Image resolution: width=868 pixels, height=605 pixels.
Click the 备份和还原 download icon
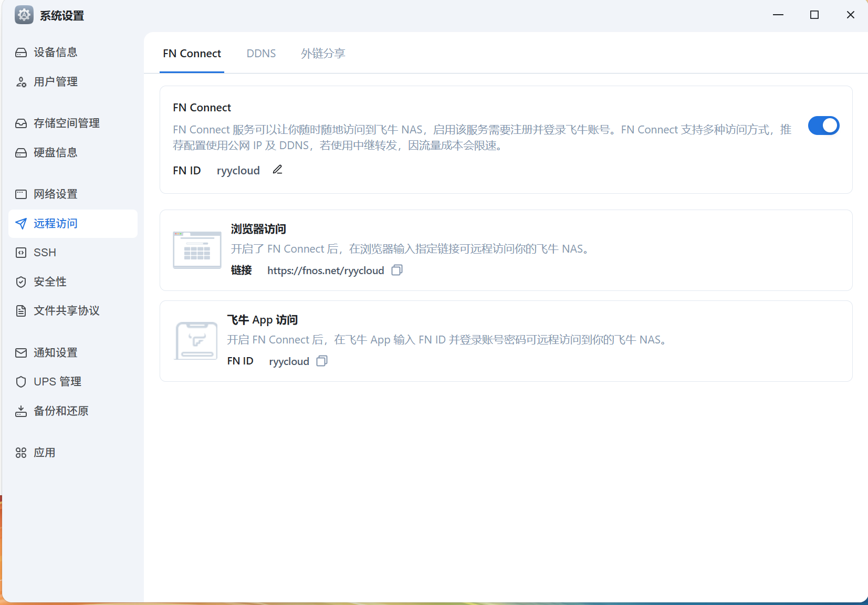tap(21, 411)
